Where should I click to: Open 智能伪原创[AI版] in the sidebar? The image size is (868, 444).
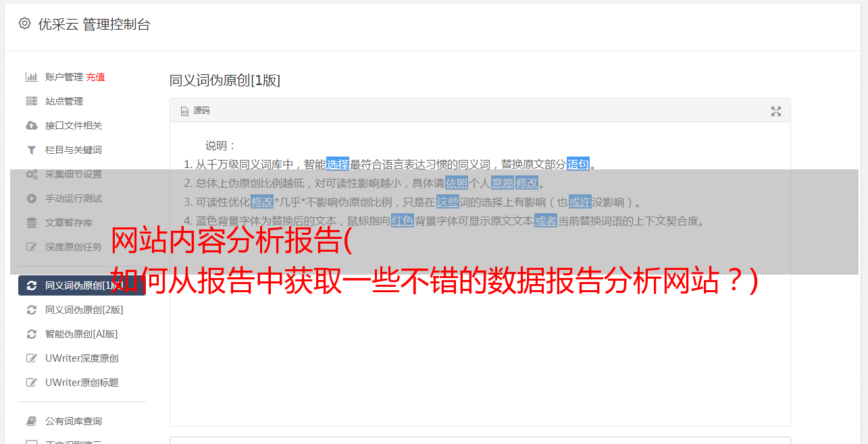(82, 334)
